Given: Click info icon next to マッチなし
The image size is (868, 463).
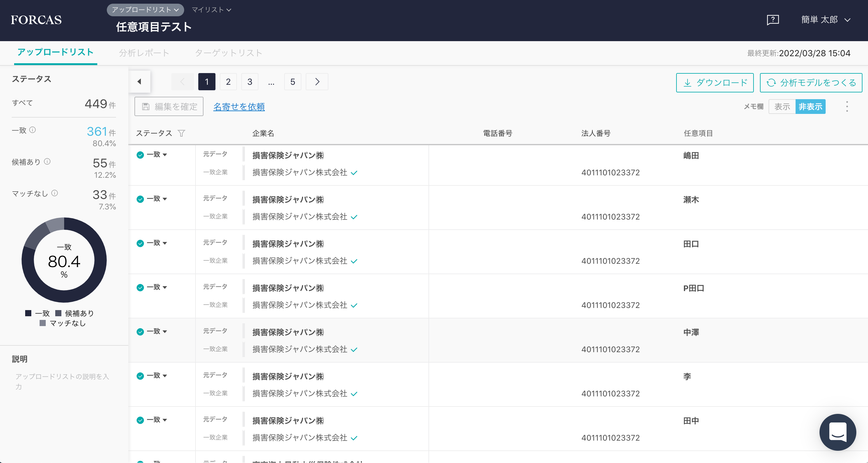Looking at the screenshot, I should click(x=55, y=193).
